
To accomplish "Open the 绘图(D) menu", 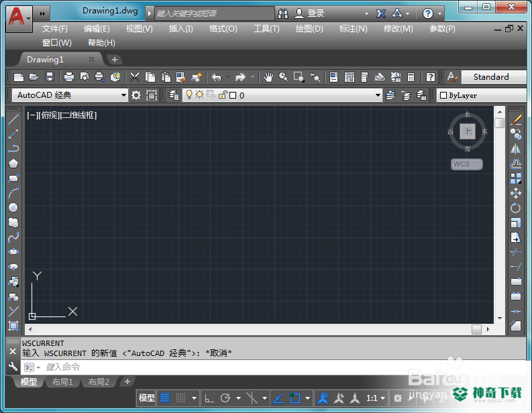I will (x=309, y=29).
